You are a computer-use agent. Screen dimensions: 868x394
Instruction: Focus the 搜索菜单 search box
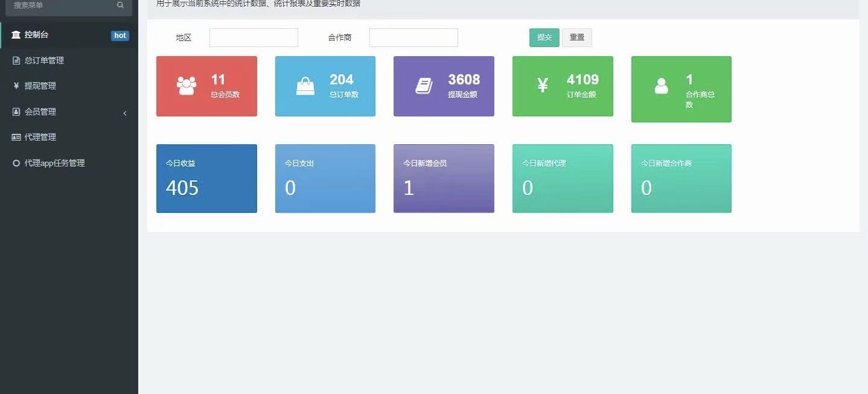point(60,5)
